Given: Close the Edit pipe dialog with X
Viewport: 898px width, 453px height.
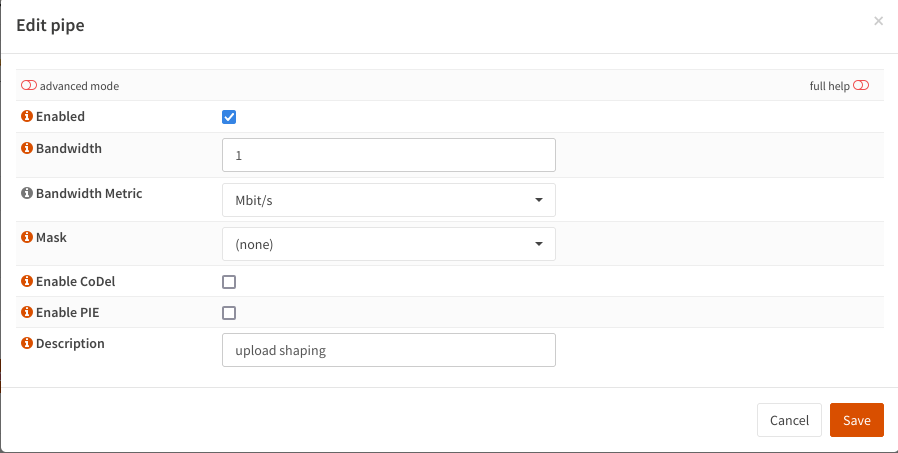Looking at the screenshot, I should pyautogui.click(x=878, y=21).
